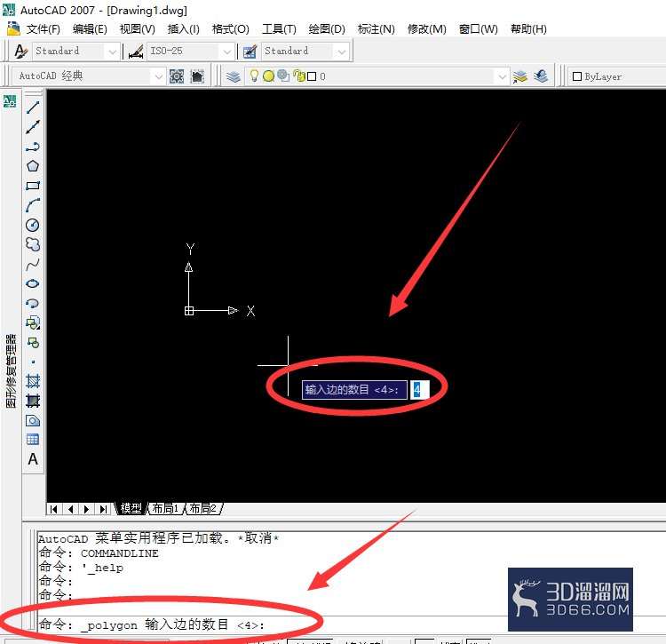
Task: Select the Gradient tool
Action: pyautogui.click(x=33, y=401)
